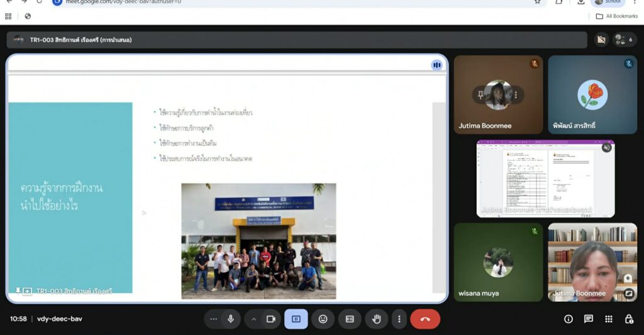
Task: Turn off the camera
Action: tap(271, 319)
